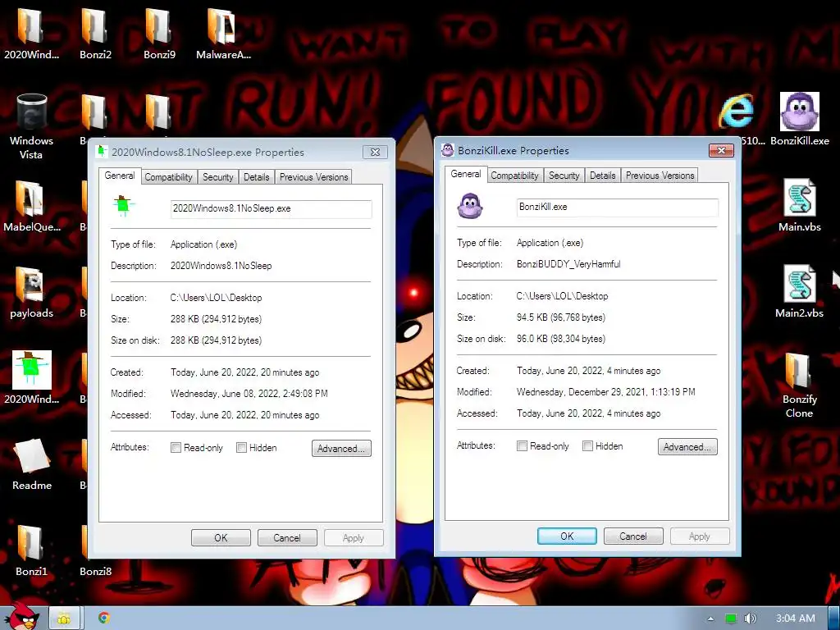Click the BonziKill.exe filename field
Screen dimensions: 840x630
pyautogui.click(x=617, y=208)
